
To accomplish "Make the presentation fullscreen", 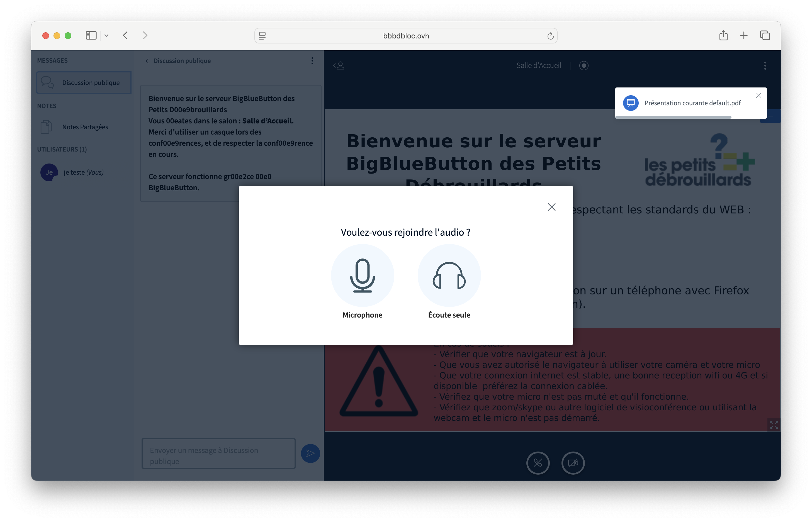I will point(774,425).
